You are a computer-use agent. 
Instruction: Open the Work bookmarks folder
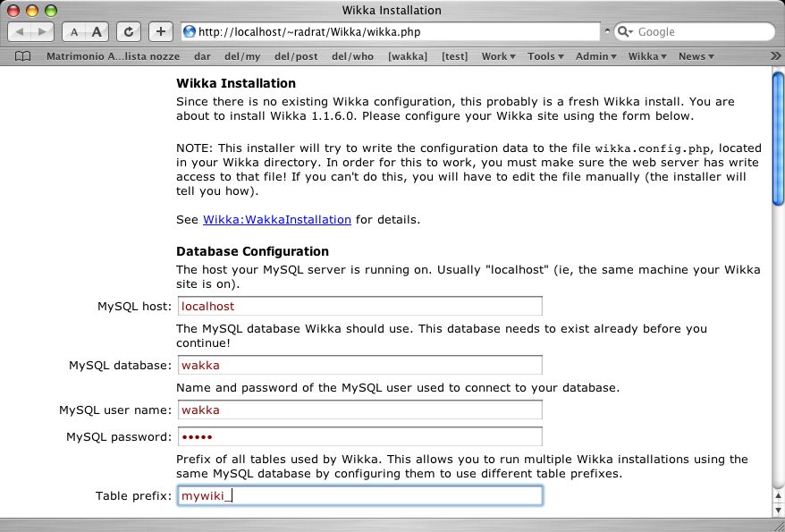(x=498, y=56)
